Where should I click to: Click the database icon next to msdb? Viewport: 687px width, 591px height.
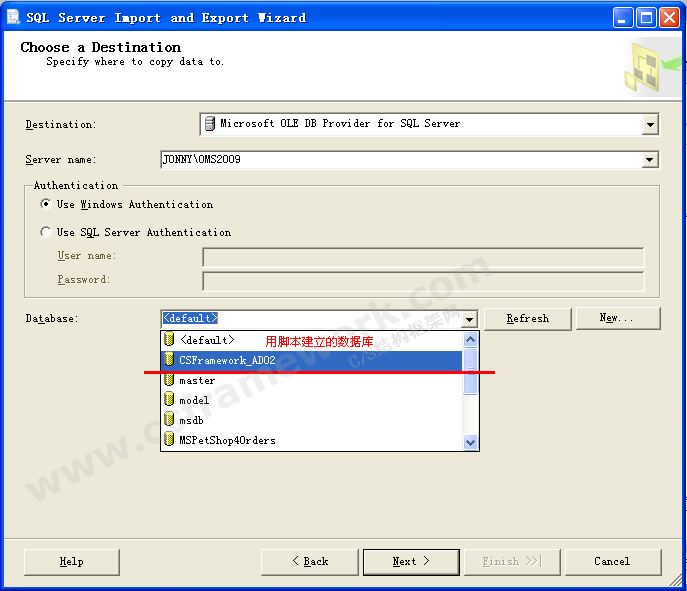click(169, 420)
